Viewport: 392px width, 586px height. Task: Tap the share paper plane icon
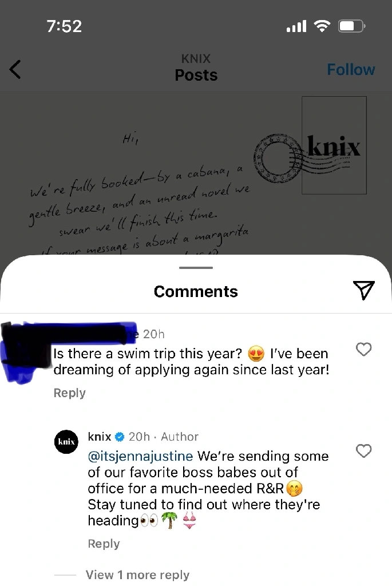coord(363,290)
